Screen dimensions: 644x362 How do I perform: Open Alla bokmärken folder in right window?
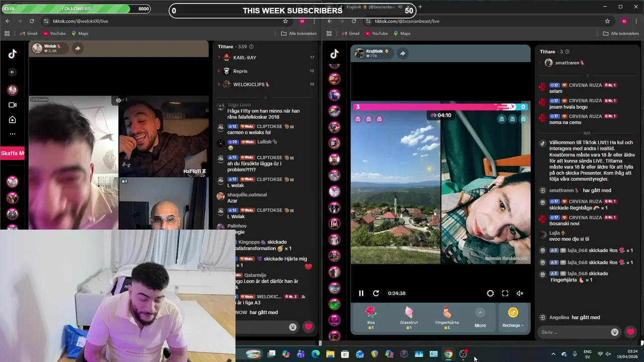[620, 34]
